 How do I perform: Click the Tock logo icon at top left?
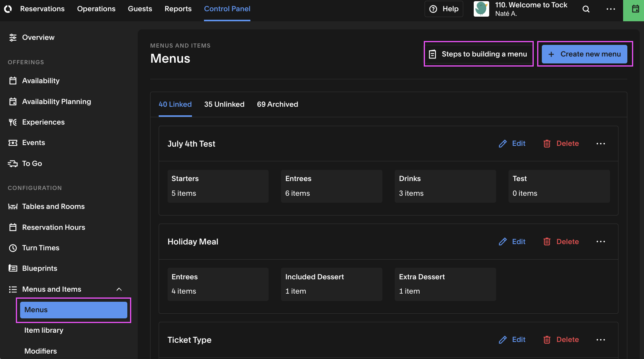(x=8, y=9)
